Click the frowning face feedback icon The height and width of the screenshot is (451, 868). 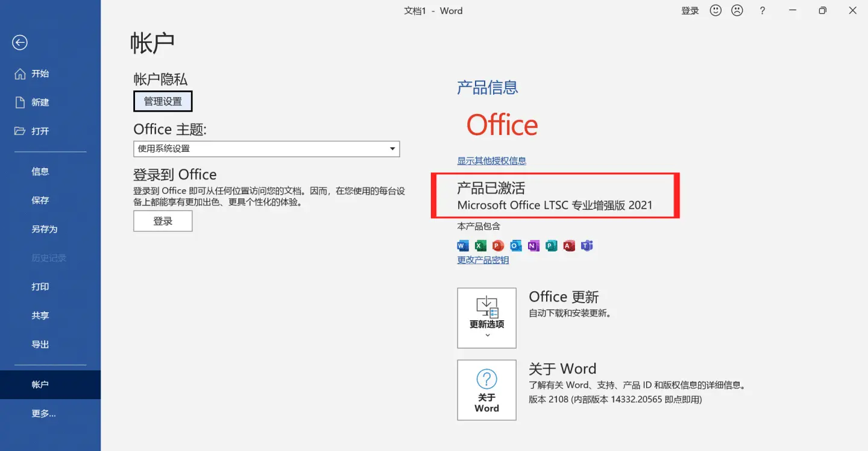[737, 10]
